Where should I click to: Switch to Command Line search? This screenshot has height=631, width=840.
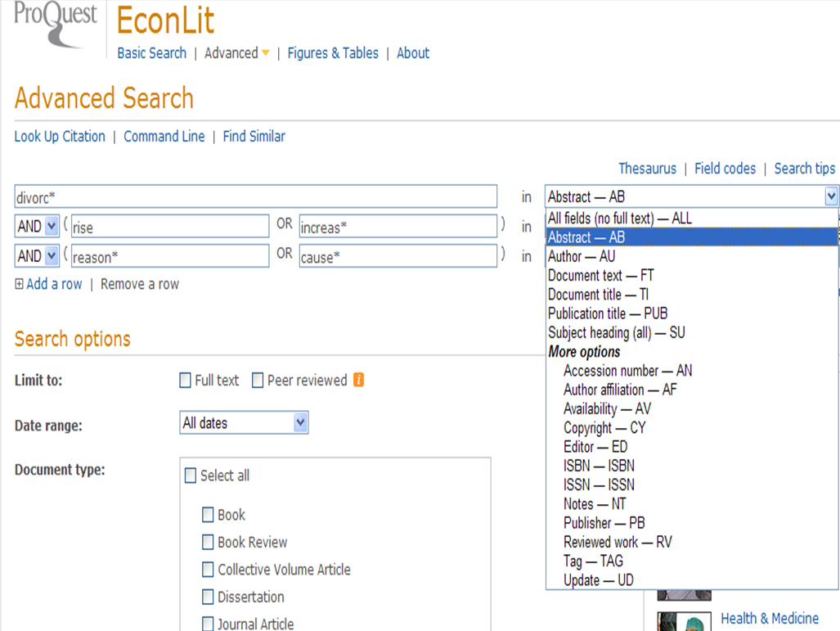point(164,137)
